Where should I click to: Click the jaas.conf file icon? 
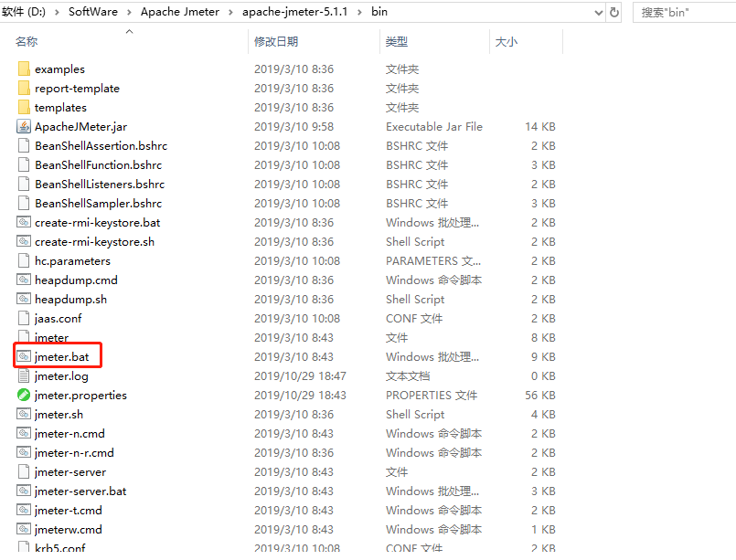coord(24,319)
